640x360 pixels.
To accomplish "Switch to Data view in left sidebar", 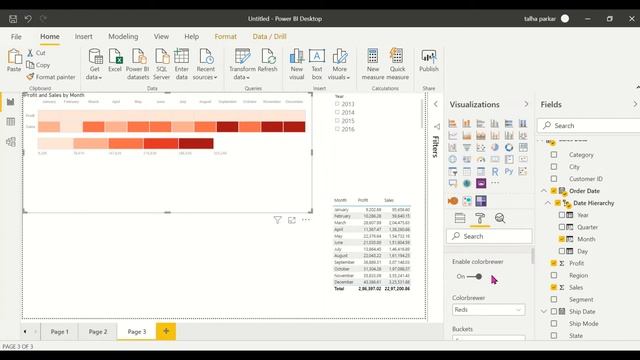I will 11,122.
